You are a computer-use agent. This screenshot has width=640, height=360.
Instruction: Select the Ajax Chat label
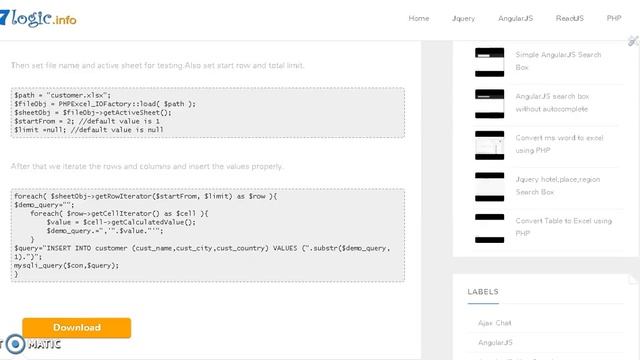[495, 323]
